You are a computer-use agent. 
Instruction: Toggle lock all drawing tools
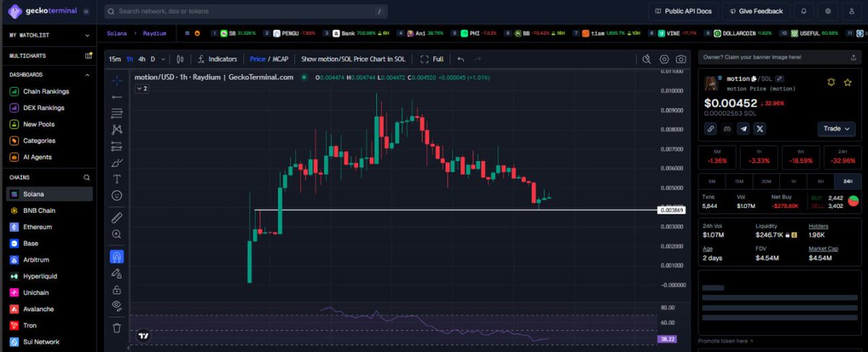coord(117,289)
